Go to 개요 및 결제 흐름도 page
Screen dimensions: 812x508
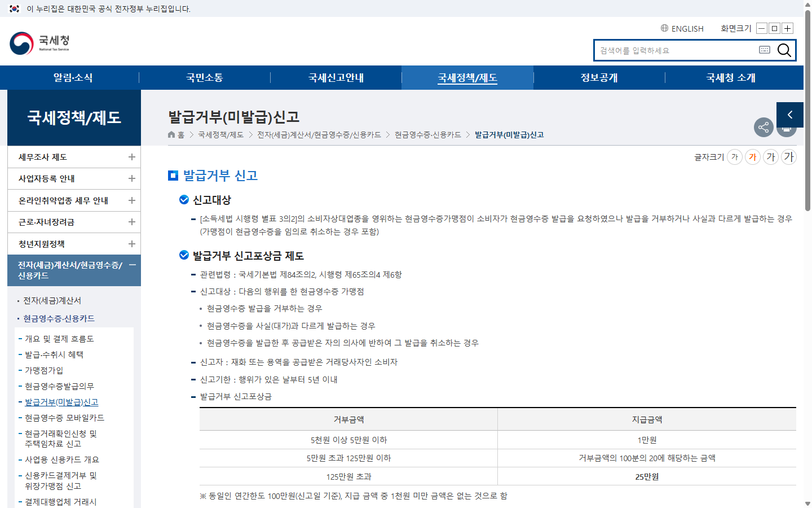[x=59, y=339]
